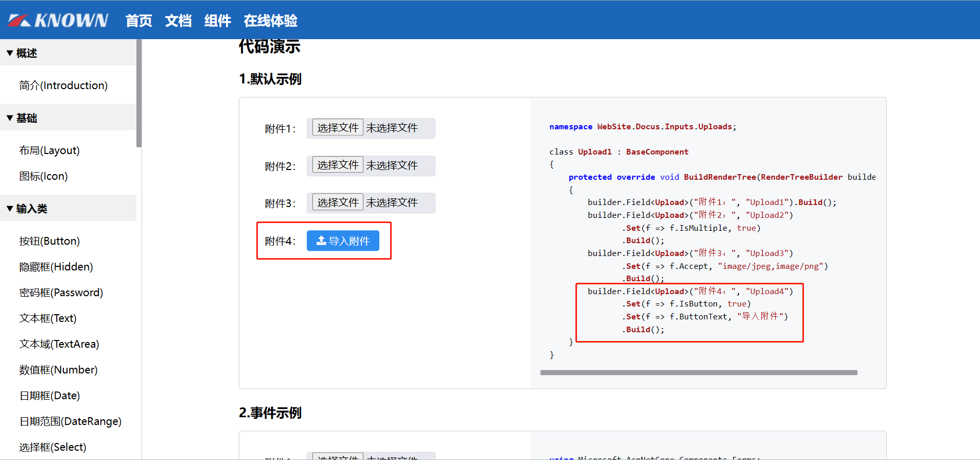
Task: Open the 文档 nav item
Action: (178, 21)
